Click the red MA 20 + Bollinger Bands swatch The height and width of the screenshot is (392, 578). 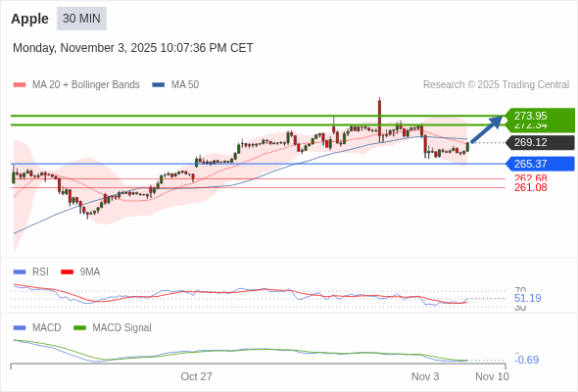pos(20,85)
